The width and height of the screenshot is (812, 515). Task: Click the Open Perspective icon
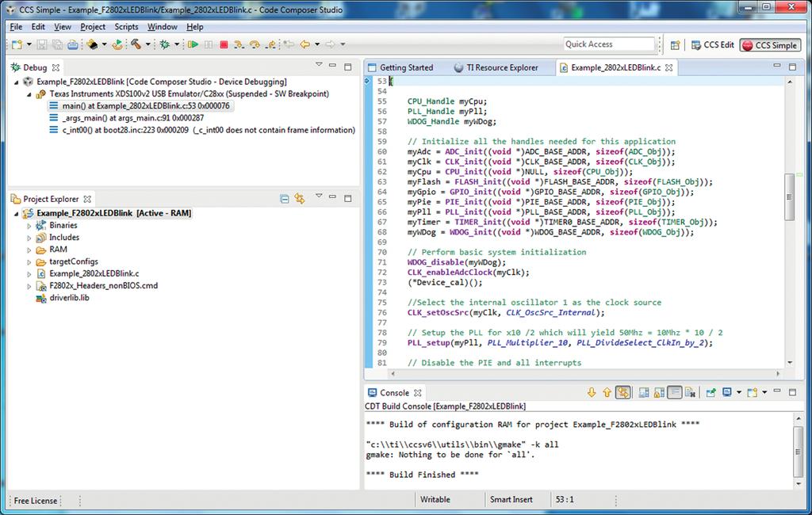click(x=675, y=45)
